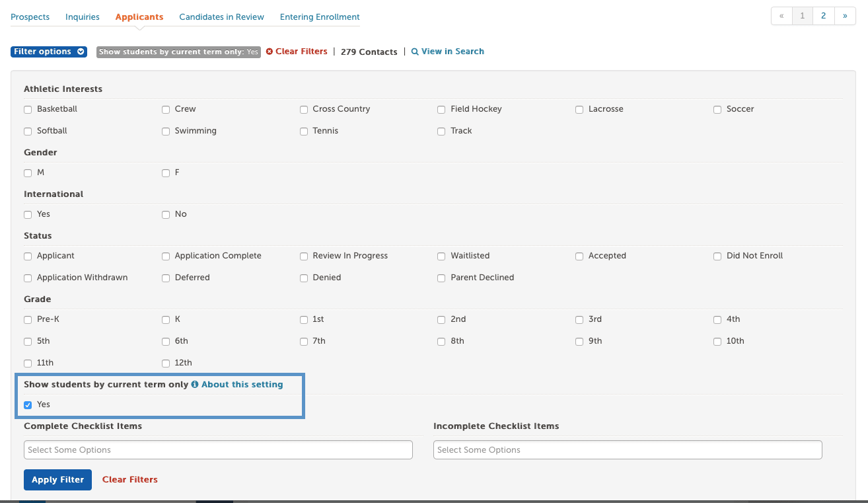The height and width of the screenshot is (503, 868).
Task: Check the 9th grade checkbox
Action: pyautogui.click(x=579, y=342)
